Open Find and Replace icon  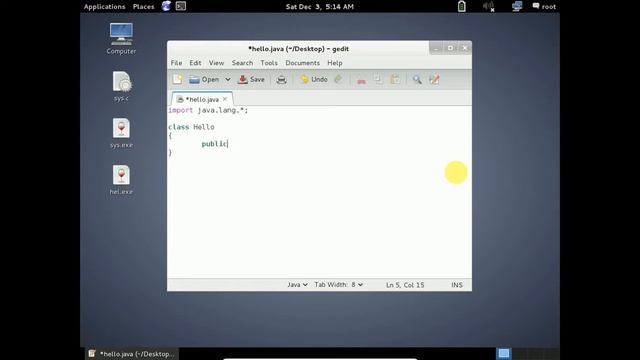pos(434,80)
